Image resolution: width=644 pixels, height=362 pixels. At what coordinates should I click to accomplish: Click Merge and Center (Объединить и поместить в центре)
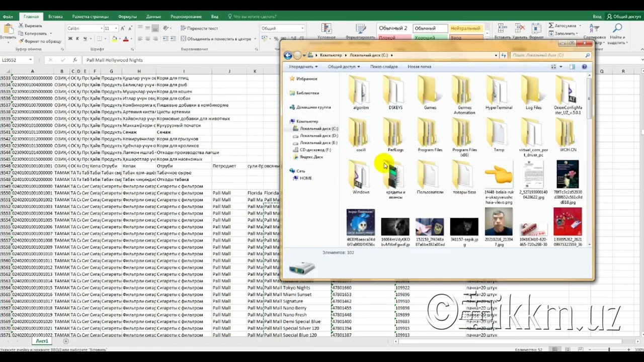click(x=215, y=39)
